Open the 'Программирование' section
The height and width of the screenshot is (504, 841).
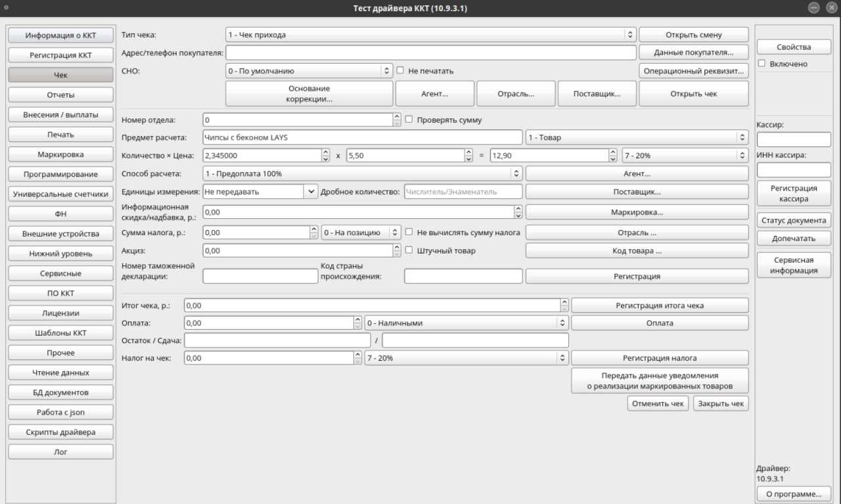pyautogui.click(x=60, y=174)
